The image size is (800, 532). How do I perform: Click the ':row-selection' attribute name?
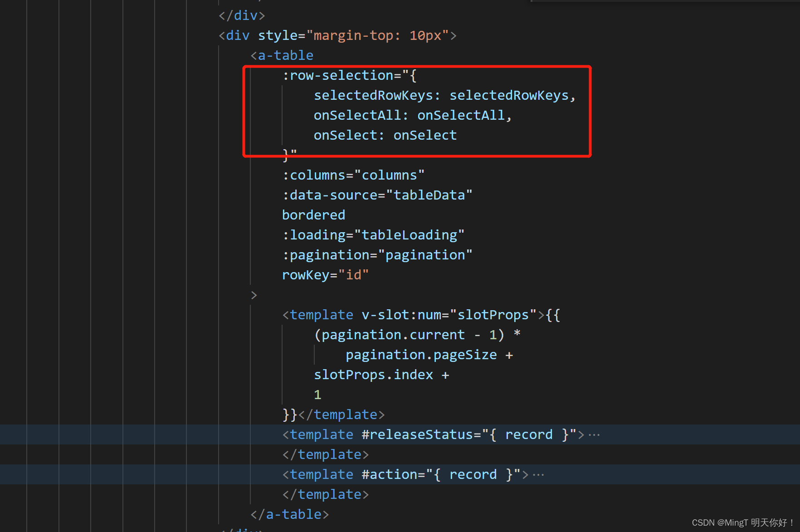(x=338, y=75)
